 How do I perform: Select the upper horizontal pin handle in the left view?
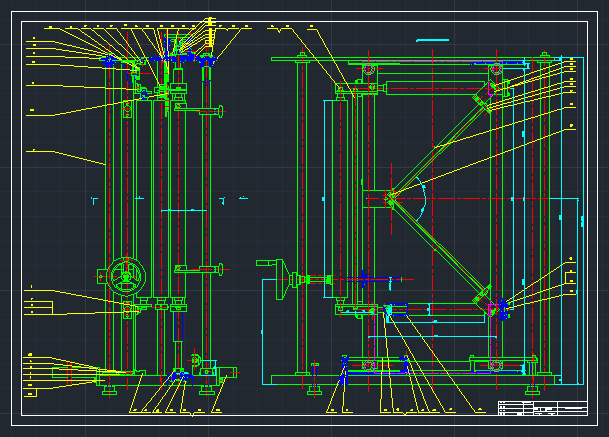(200, 111)
